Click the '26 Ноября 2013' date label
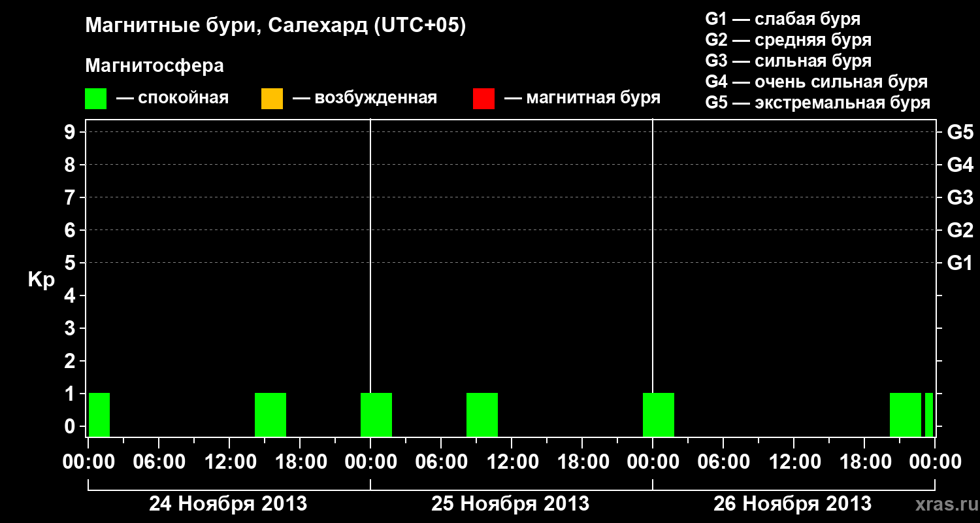The width and height of the screenshot is (980, 523). (x=792, y=503)
